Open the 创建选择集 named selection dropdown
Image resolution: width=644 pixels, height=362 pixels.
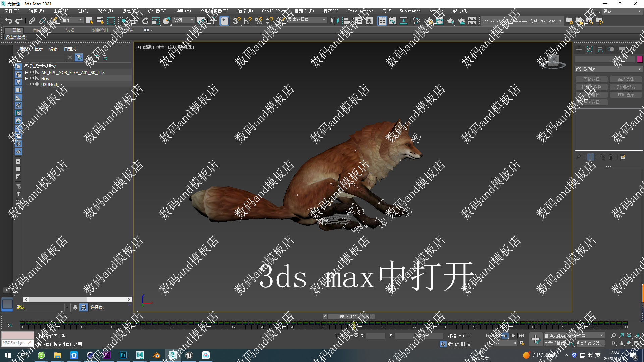pos(307,20)
